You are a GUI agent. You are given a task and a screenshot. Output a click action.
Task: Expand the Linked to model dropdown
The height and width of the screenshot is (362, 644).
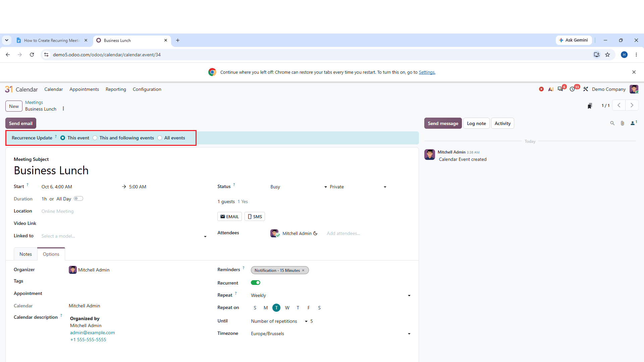point(124,236)
